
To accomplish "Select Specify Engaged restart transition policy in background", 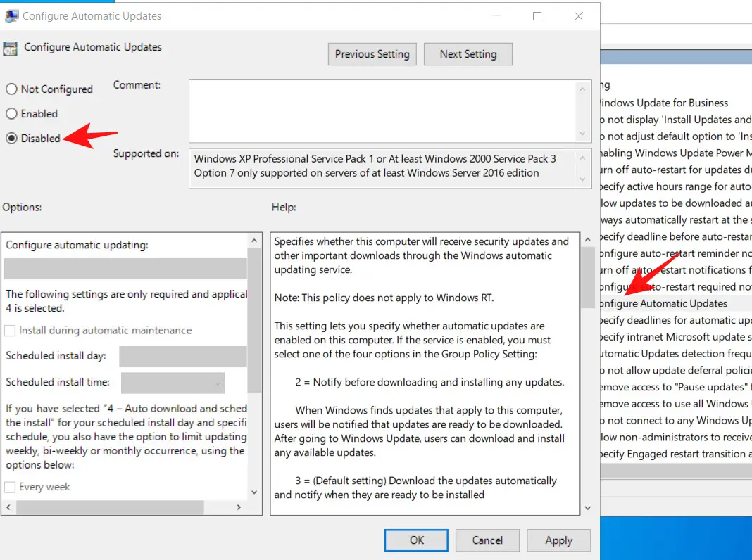I will coord(676,454).
